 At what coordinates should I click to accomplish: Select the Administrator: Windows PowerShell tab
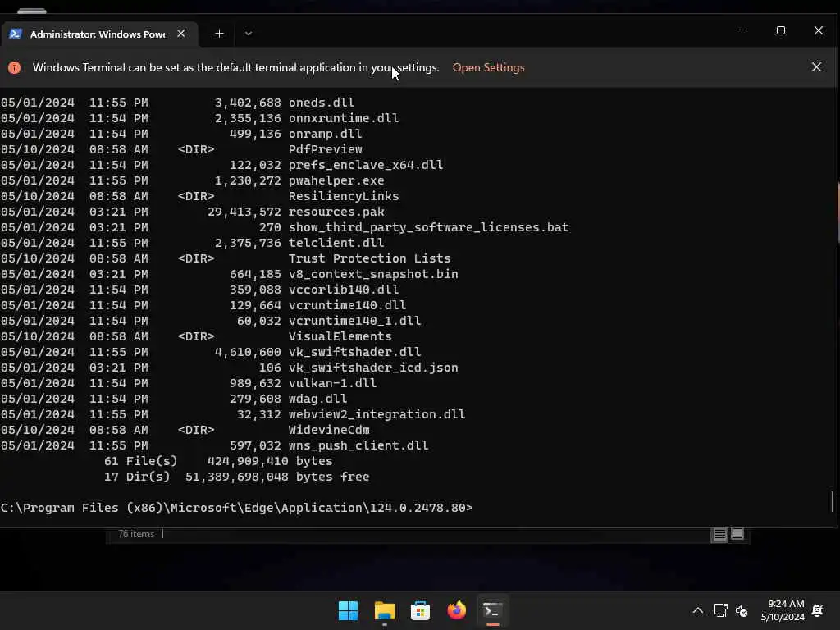[x=99, y=34]
